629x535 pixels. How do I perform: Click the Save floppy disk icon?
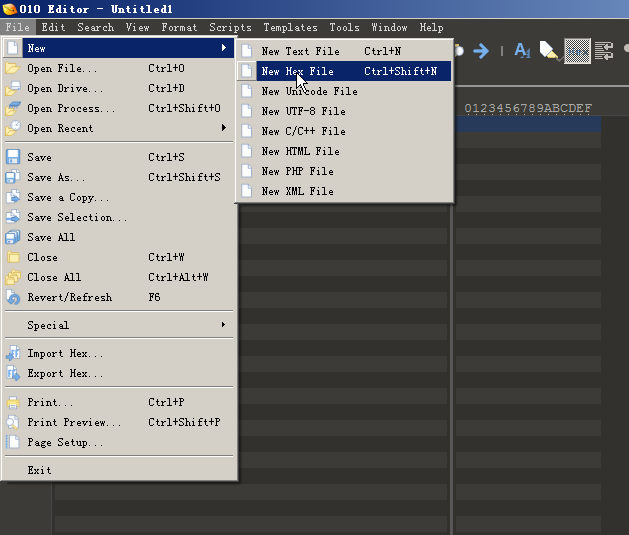pyautogui.click(x=13, y=157)
